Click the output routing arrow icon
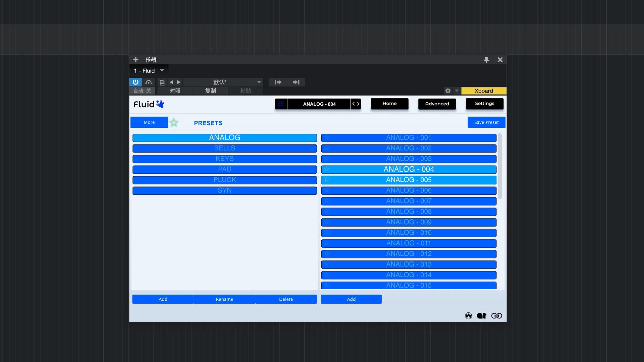The height and width of the screenshot is (362, 644). pyautogui.click(x=296, y=82)
